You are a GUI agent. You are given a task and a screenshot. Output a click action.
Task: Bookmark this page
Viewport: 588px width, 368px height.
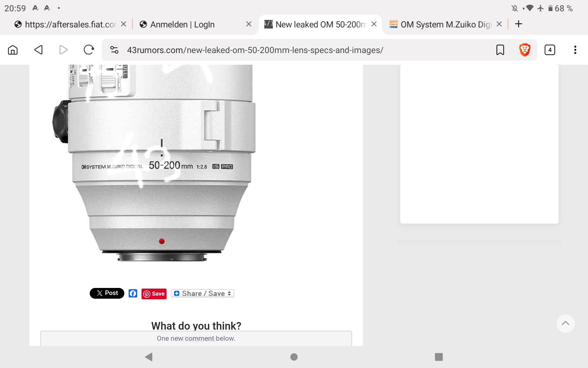500,50
